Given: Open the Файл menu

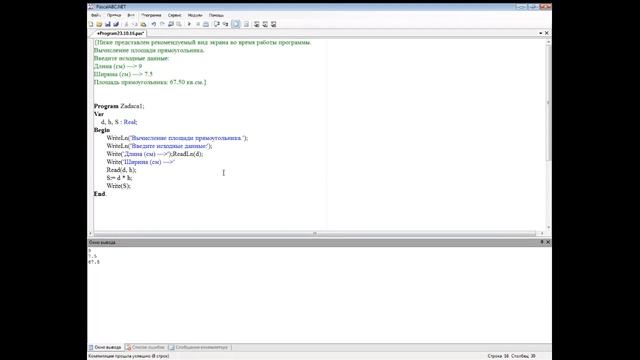Looking at the screenshot, I should pyautogui.click(x=96, y=15).
